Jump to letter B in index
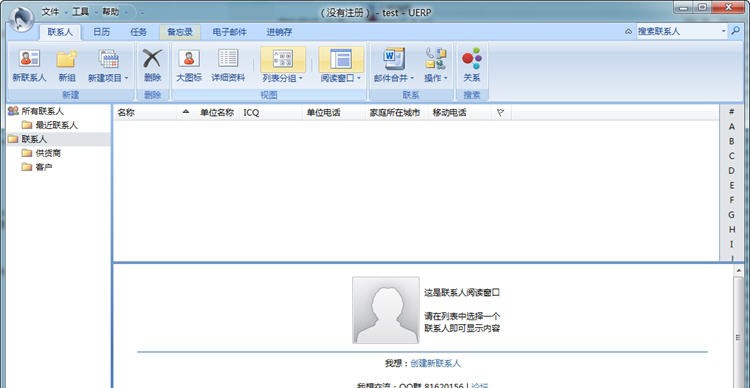Viewport: 750px width, 388px height. pos(731,141)
